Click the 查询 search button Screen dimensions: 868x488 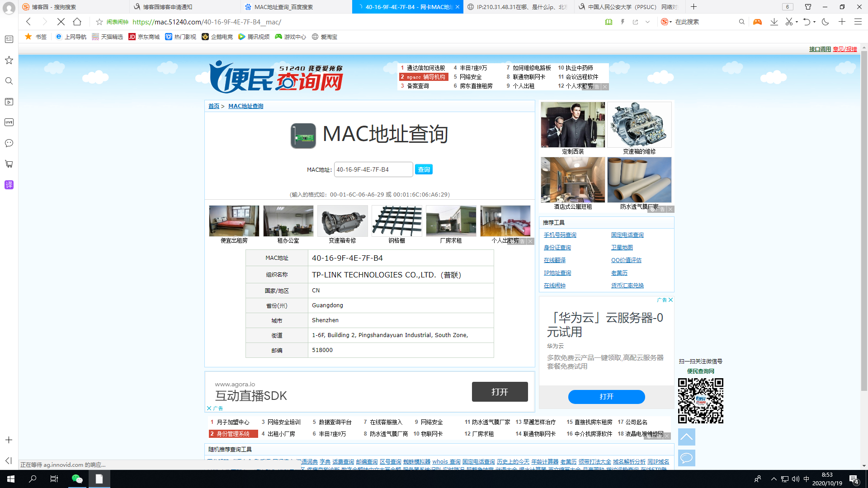click(424, 169)
